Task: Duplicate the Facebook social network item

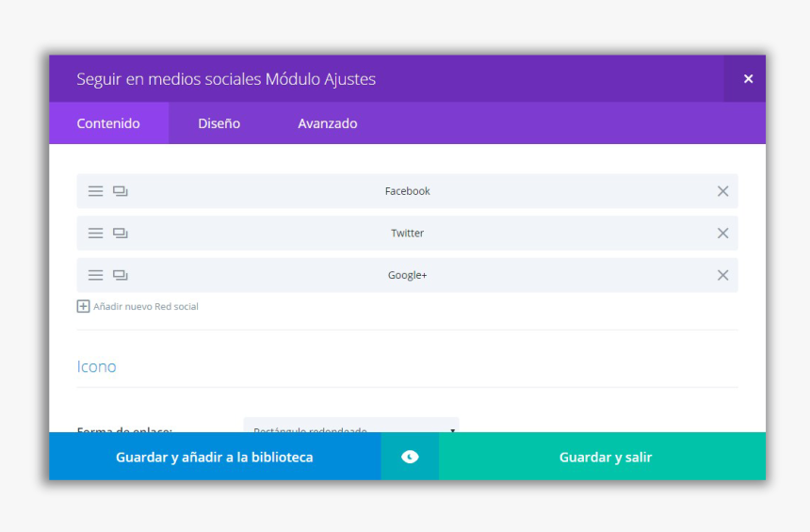Action: click(x=121, y=191)
